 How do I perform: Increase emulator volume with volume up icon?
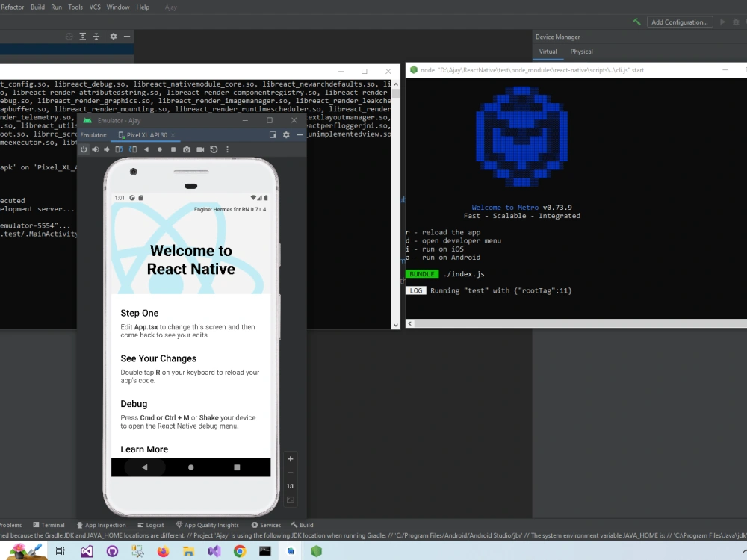click(x=96, y=149)
